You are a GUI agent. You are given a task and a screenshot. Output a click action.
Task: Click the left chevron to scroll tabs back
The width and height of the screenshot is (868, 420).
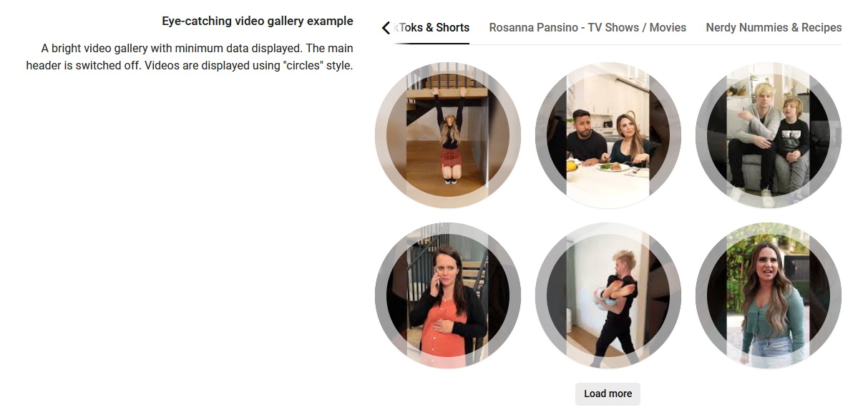click(386, 28)
